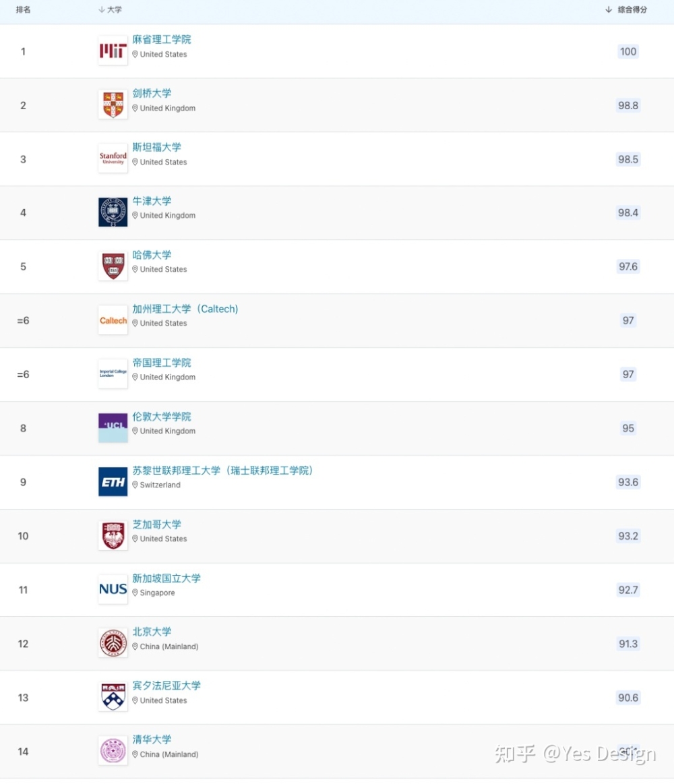Image resolution: width=674 pixels, height=784 pixels.
Task: Open the 帝国理工学院 link
Action: click(x=162, y=363)
